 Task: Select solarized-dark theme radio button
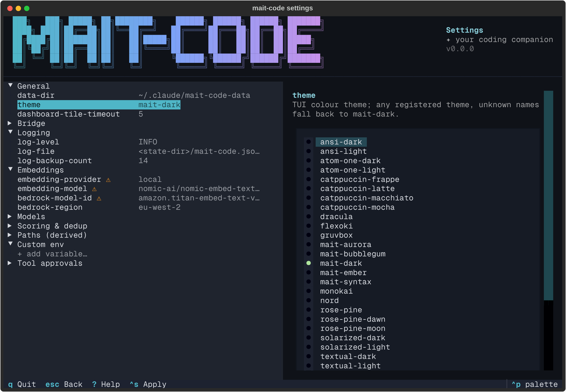pyautogui.click(x=309, y=338)
